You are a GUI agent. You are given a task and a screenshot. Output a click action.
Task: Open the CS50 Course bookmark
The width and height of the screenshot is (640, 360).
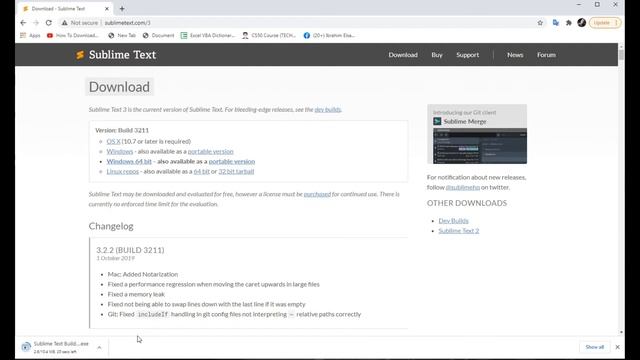pos(269,36)
